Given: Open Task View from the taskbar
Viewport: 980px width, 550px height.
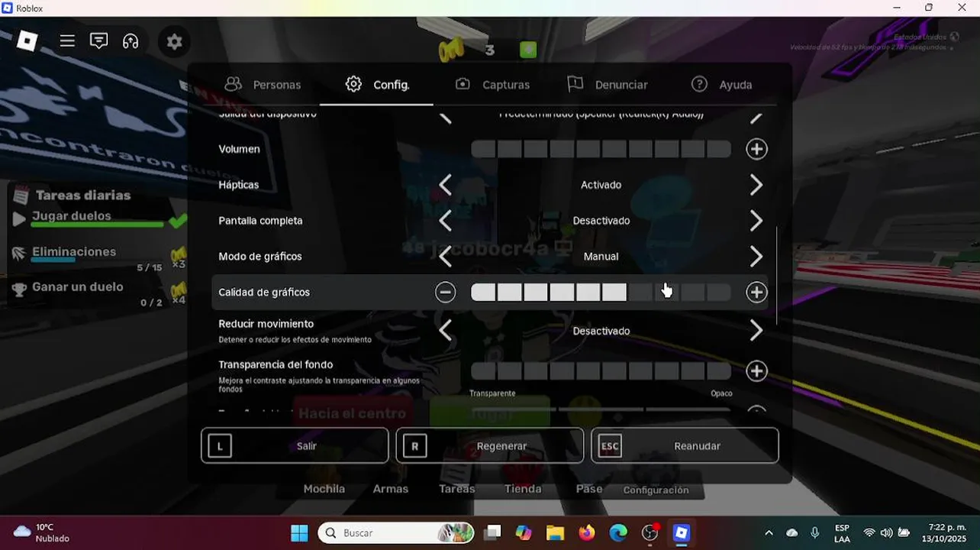Looking at the screenshot, I should coord(492,532).
